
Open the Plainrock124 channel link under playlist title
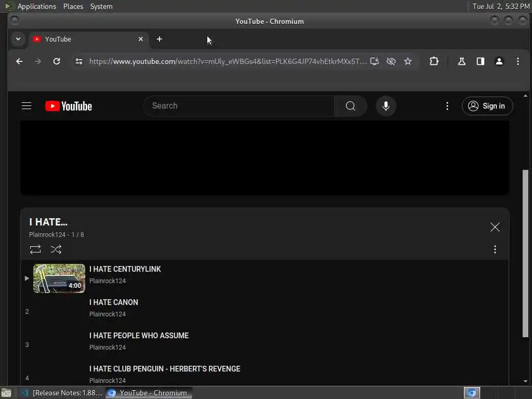click(x=47, y=235)
